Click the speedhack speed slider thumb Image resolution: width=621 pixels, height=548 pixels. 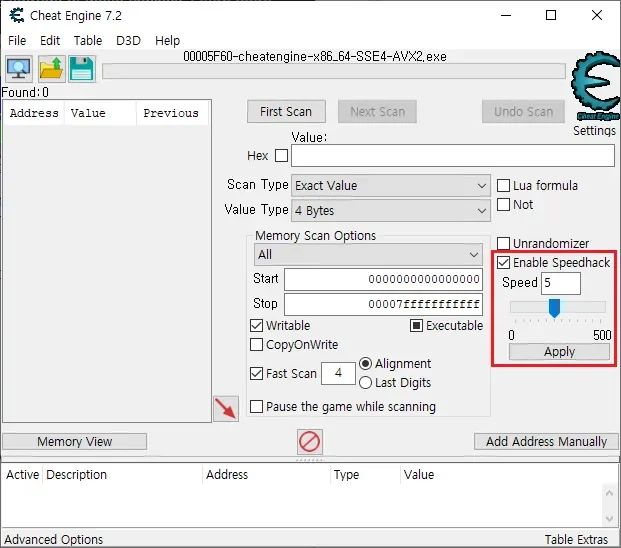[554, 308]
